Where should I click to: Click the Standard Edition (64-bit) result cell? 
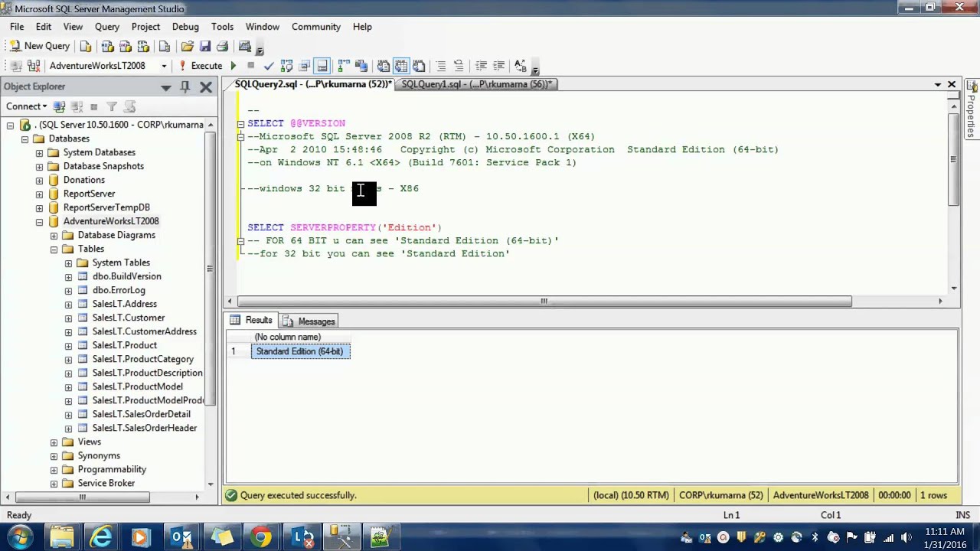[300, 351]
